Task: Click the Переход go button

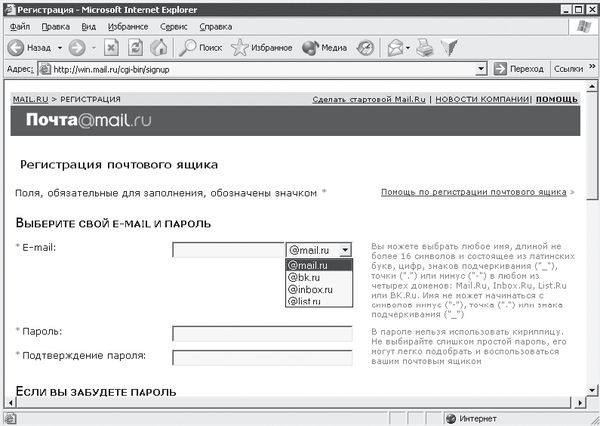Action: click(518, 69)
